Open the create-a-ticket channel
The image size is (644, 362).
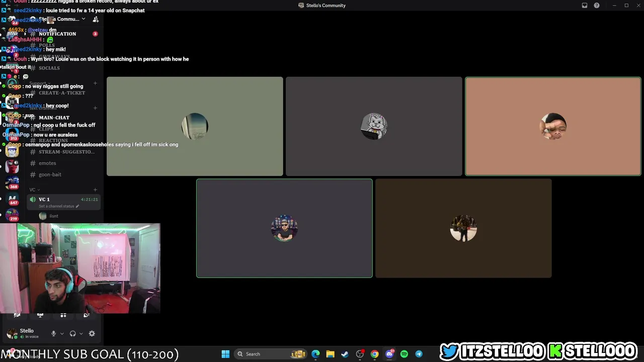[63, 93]
